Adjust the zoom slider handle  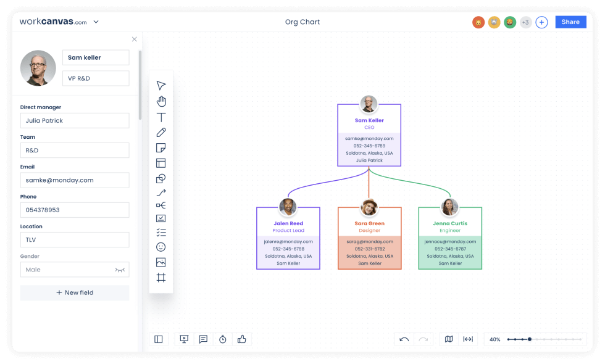click(530, 339)
